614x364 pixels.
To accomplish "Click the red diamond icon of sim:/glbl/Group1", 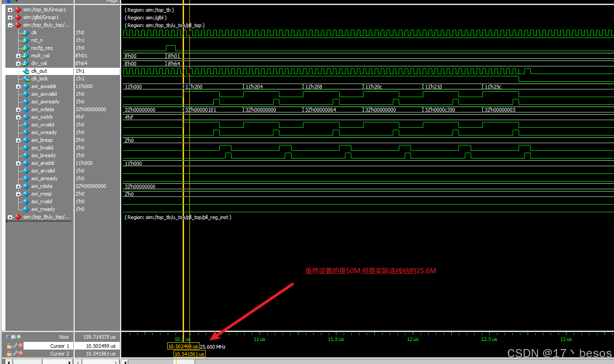I will point(19,17).
